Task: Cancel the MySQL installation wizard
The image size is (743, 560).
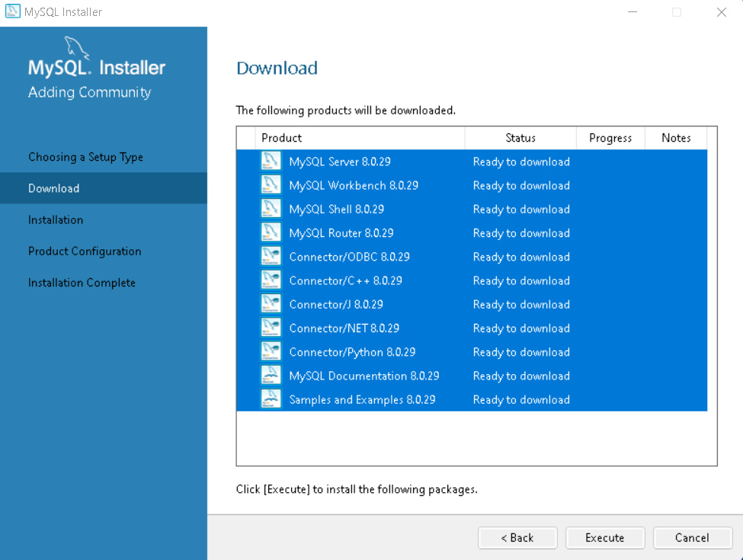Action: tap(692, 538)
